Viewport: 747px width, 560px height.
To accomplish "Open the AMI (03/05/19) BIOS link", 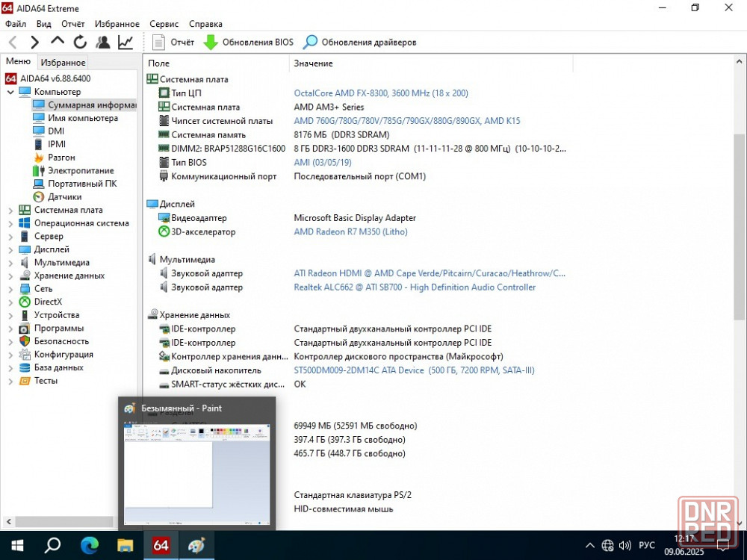I will [323, 162].
